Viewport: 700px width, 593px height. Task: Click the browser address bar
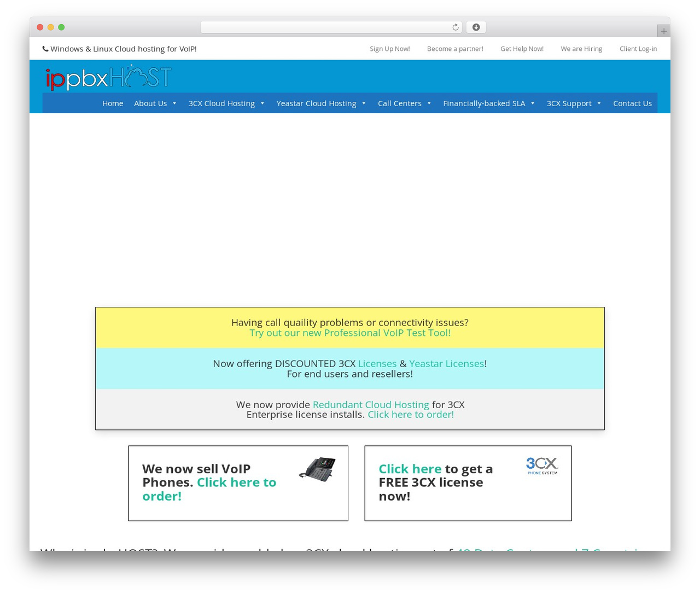click(x=331, y=27)
